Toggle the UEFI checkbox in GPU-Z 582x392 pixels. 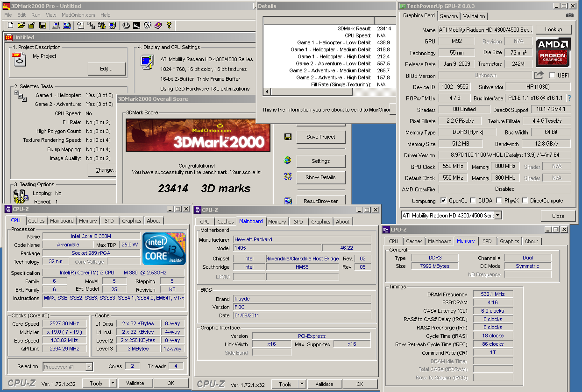pos(552,76)
